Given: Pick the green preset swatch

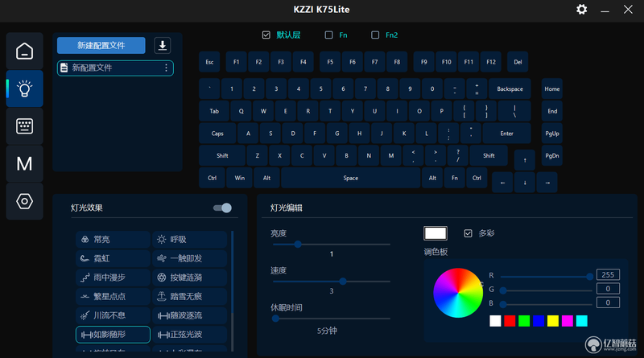Looking at the screenshot, I should [x=524, y=321].
